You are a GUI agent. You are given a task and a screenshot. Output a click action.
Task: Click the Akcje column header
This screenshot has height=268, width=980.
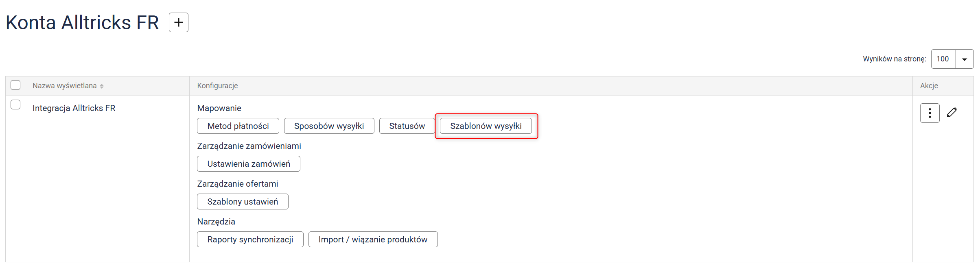[929, 86]
